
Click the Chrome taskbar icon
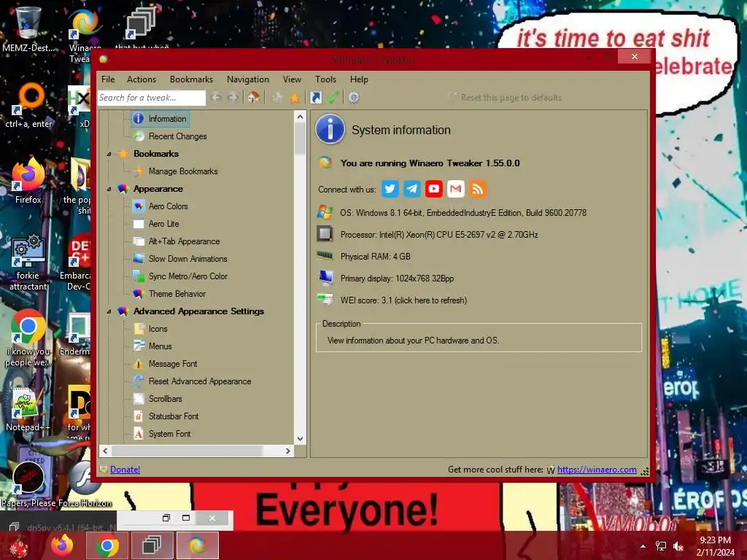107,545
